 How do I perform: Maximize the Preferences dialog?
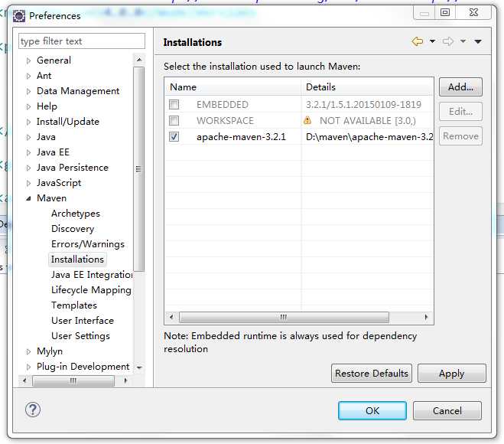click(445, 12)
